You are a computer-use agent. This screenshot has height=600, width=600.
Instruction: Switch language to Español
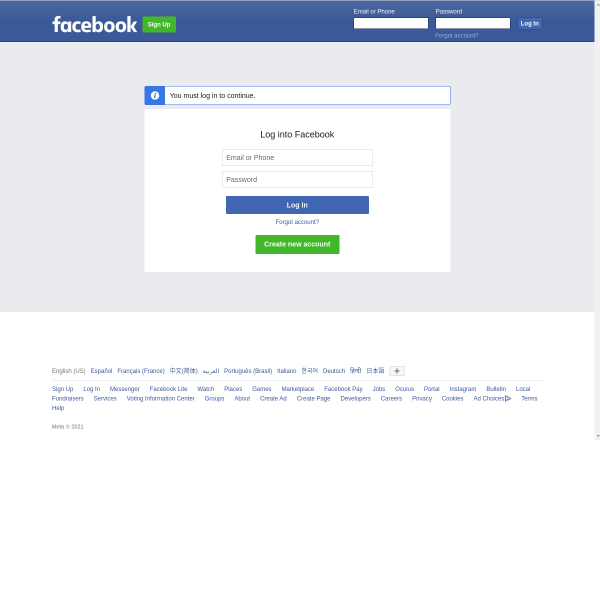pyautogui.click(x=101, y=371)
